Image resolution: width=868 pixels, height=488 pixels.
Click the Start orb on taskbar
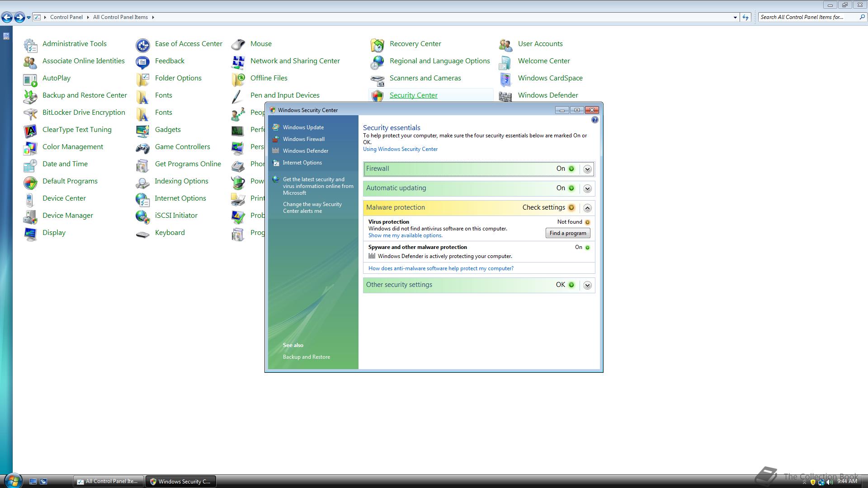coord(13,480)
